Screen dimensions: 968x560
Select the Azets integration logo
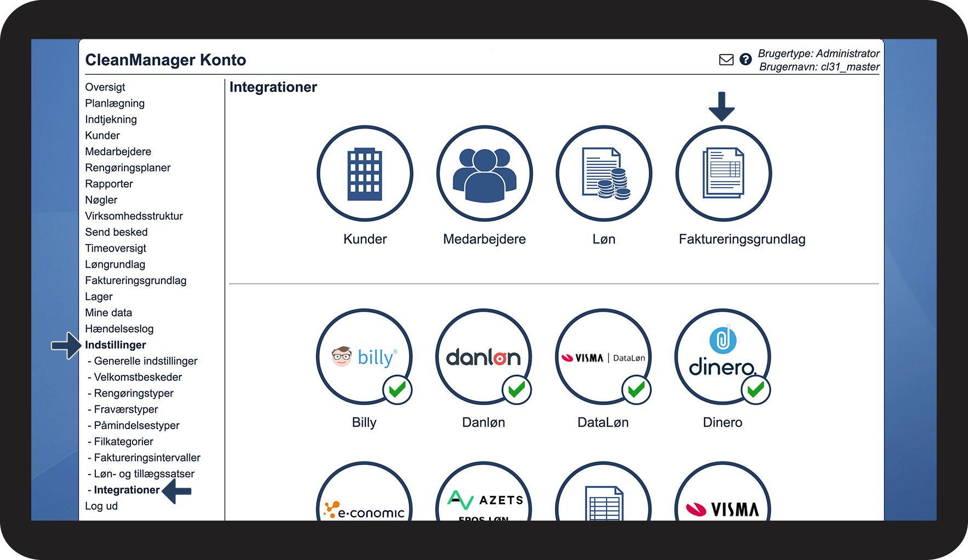[x=484, y=492]
